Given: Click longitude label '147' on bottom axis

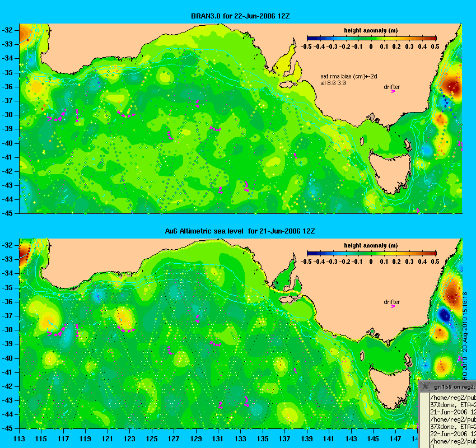Looking at the screenshot, I should click(395, 439).
